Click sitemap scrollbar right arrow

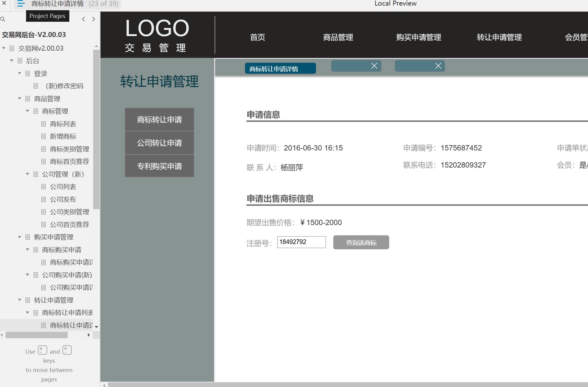coord(89,335)
